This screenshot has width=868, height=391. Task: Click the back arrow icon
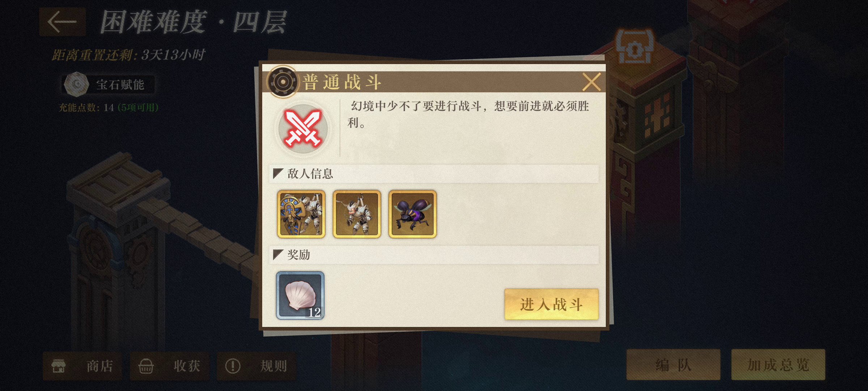click(x=62, y=22)
